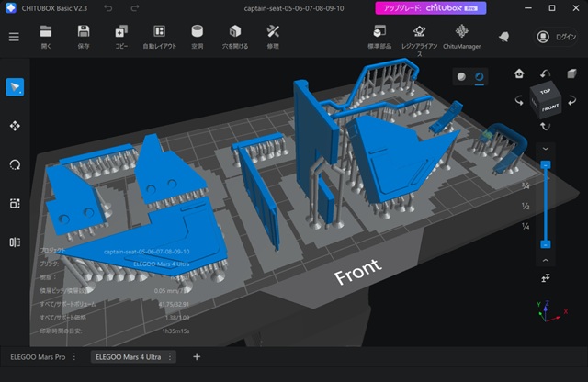Select the 空洞 hollow tool
Viewport: 588px width, 382px height.
coord(198,37)
